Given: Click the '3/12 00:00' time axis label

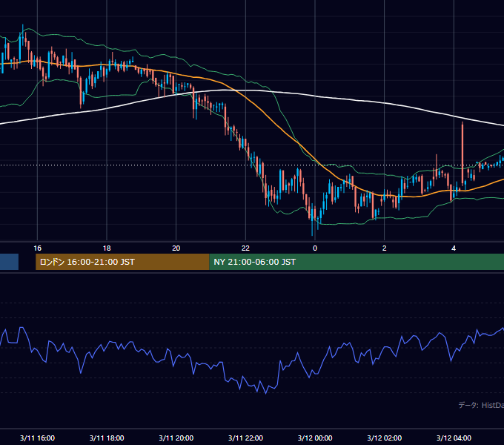Looking at the screenshot, I should click(315, 438).
